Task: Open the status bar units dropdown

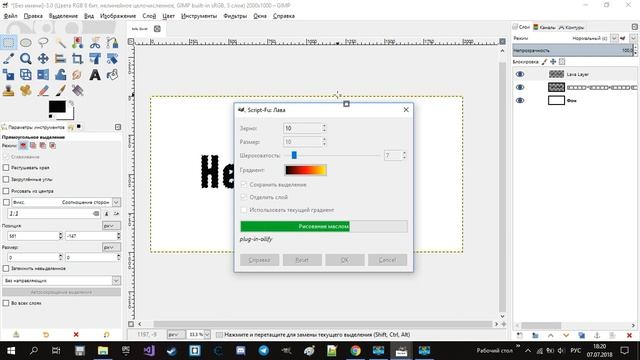Action: [x=176, y=335]
